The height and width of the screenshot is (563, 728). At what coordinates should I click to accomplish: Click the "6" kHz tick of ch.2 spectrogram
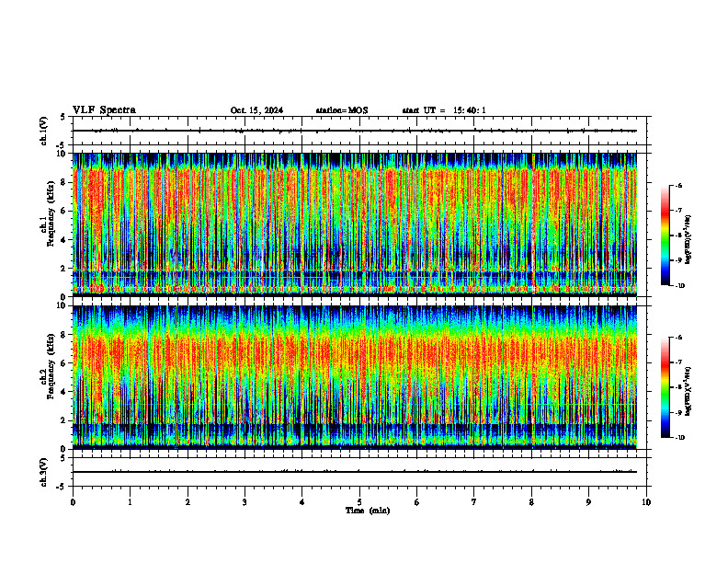click(64, 363)
